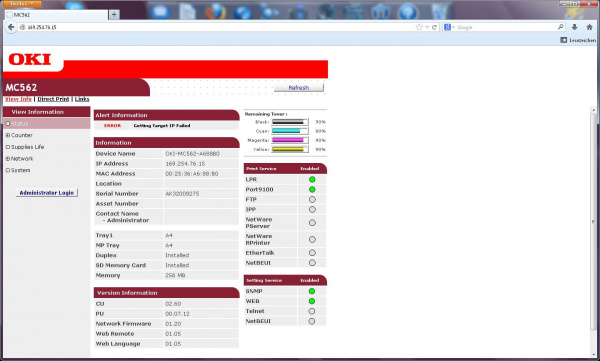Click the FTP status indicator circle
Screen dimensions: 600x361
click(x=312, y=199)
